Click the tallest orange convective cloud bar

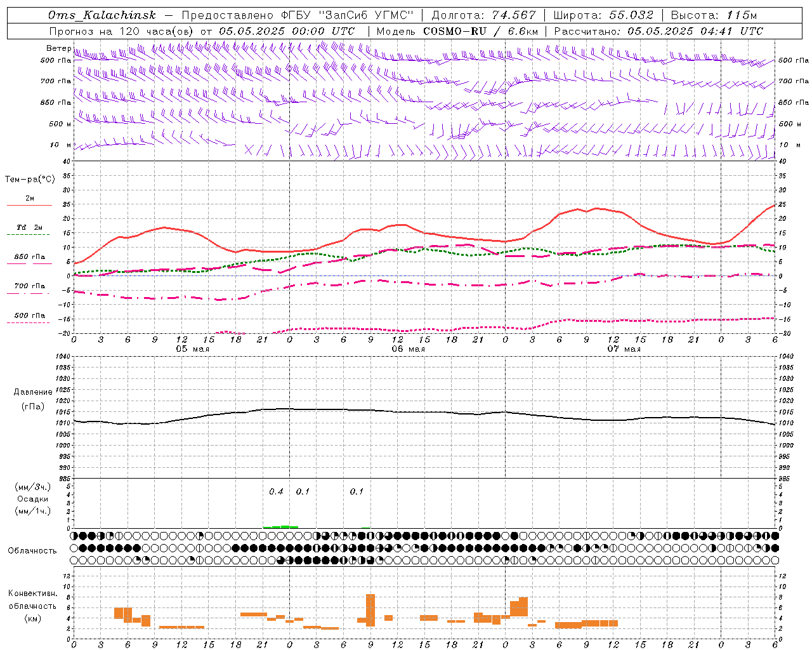click(x=370, y=610)
